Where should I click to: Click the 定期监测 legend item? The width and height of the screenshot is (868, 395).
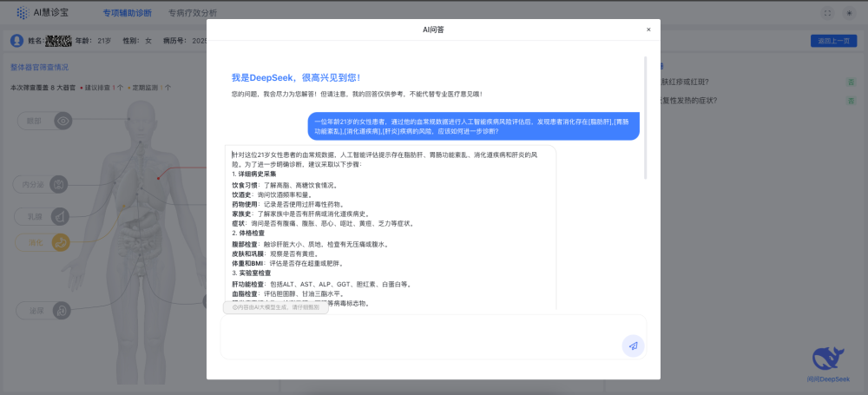(x=149, y=88)
